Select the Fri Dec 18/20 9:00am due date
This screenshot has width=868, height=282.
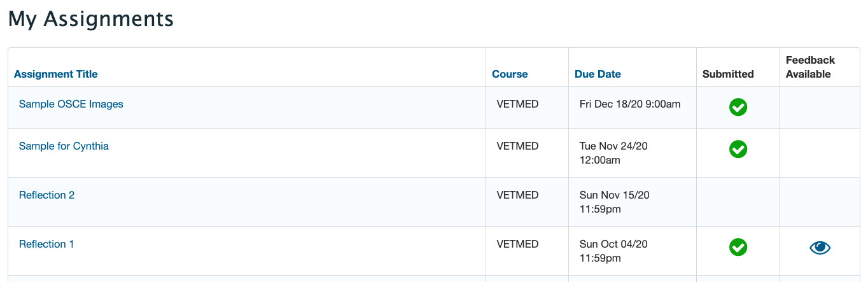click(x=630, y=104)
